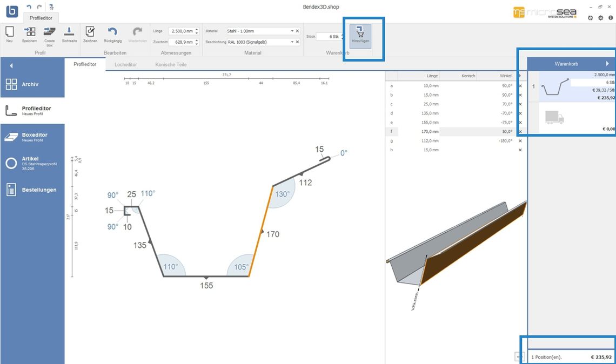Add profile to cart with Hinzufügen

[x=360, y=36]
